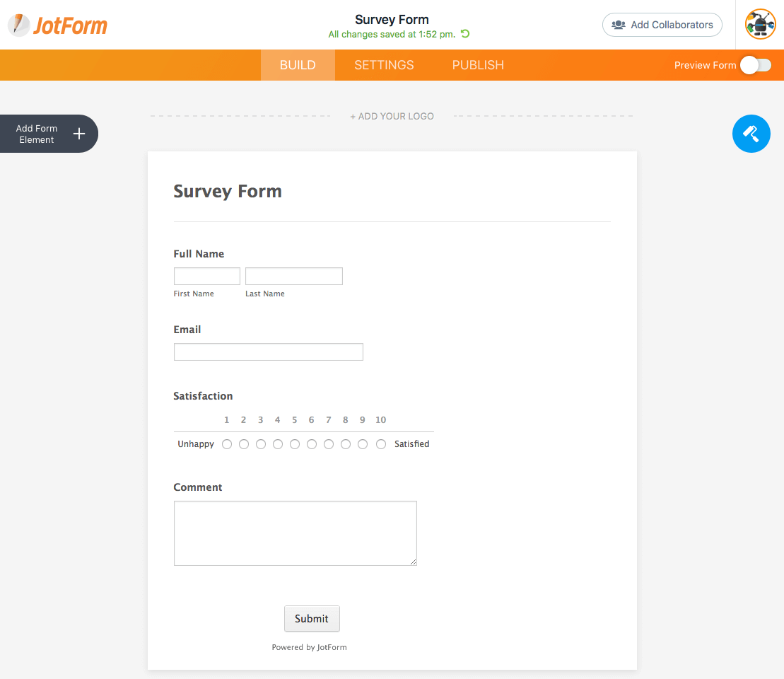This screenshot has height=679, width=784.
Task: Select the Email field label
Action: click(x=187, y=329)
